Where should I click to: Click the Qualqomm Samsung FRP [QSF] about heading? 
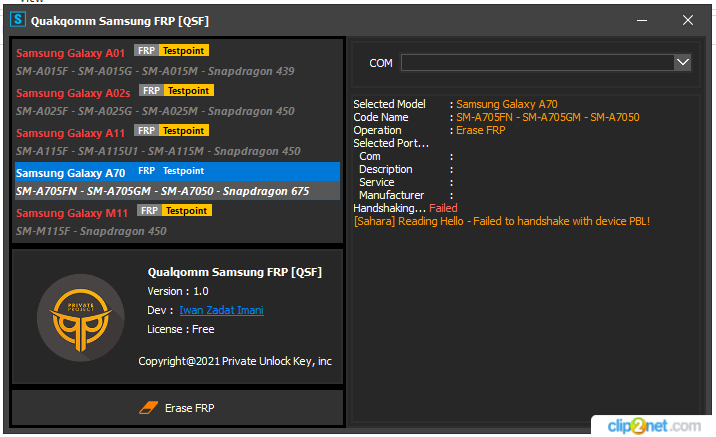[235, 272]
